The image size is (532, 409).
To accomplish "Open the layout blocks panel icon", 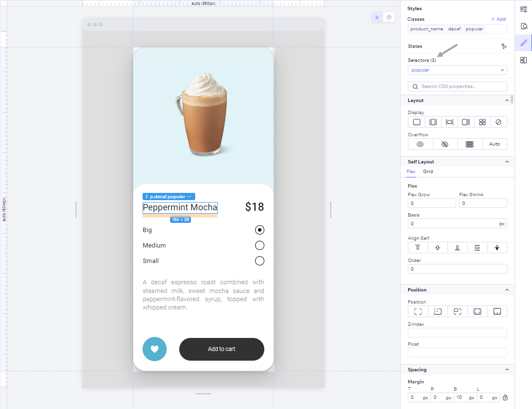I will (523, 60).
